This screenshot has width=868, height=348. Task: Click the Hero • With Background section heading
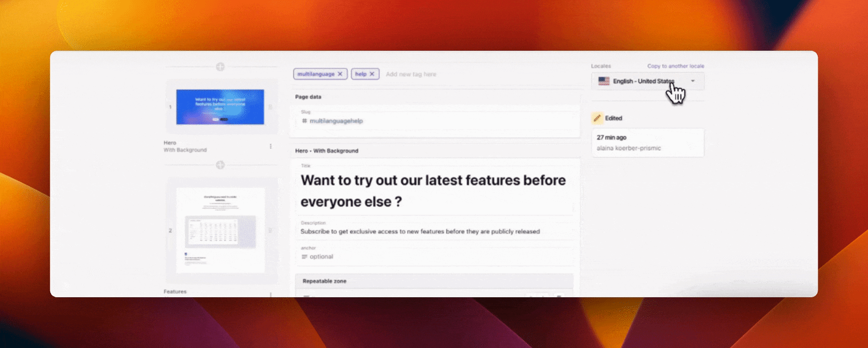(x=327, y=151)
